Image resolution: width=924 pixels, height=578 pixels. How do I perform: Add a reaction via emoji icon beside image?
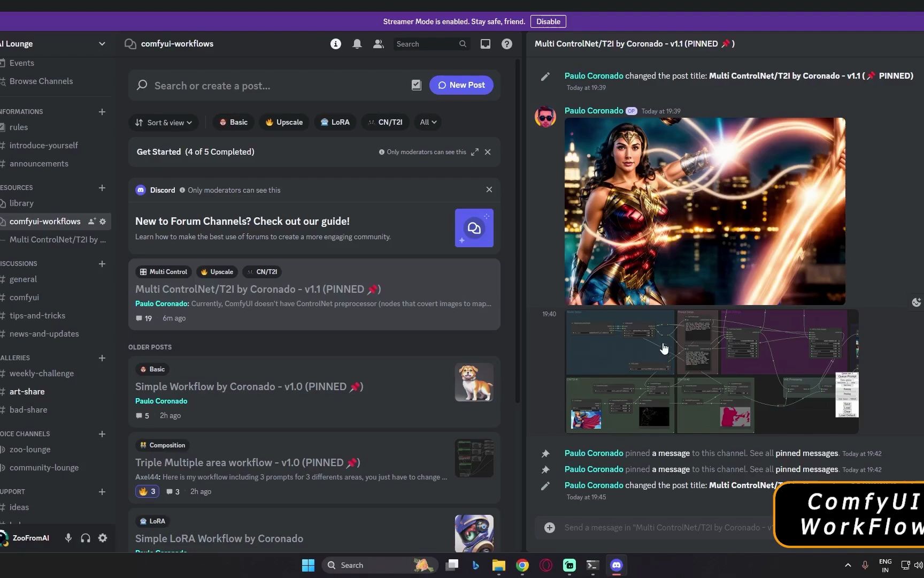[x=916, y=302]
